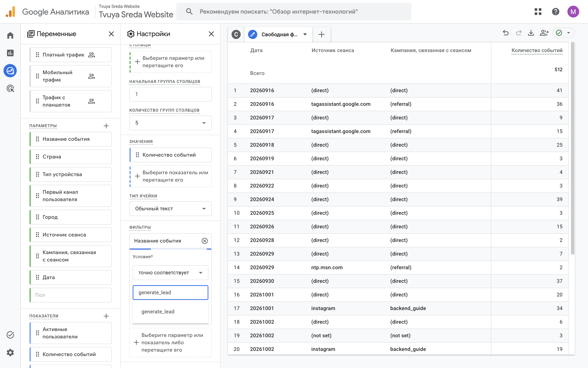Sort by Количество событий column header

pyautogui.click(x=537, y=50)
